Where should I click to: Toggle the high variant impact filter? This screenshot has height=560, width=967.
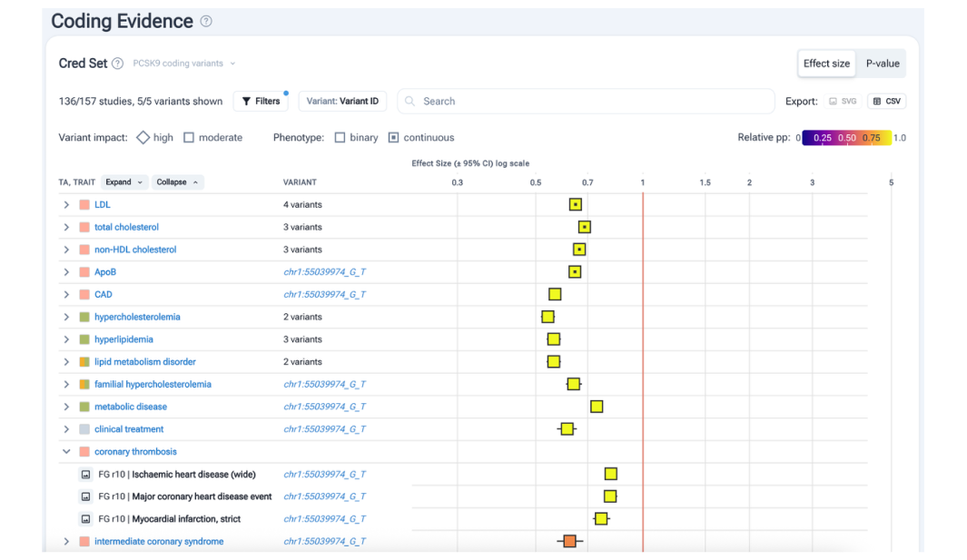(x=143, y=138)
